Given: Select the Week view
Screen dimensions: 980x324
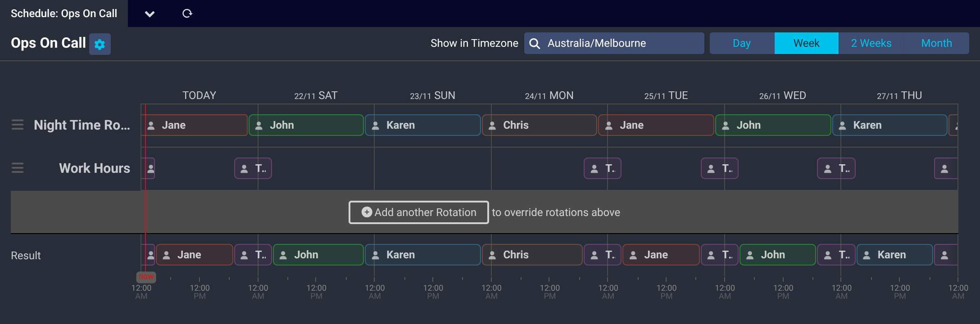Looking at the screenshot, I should 806,43.
